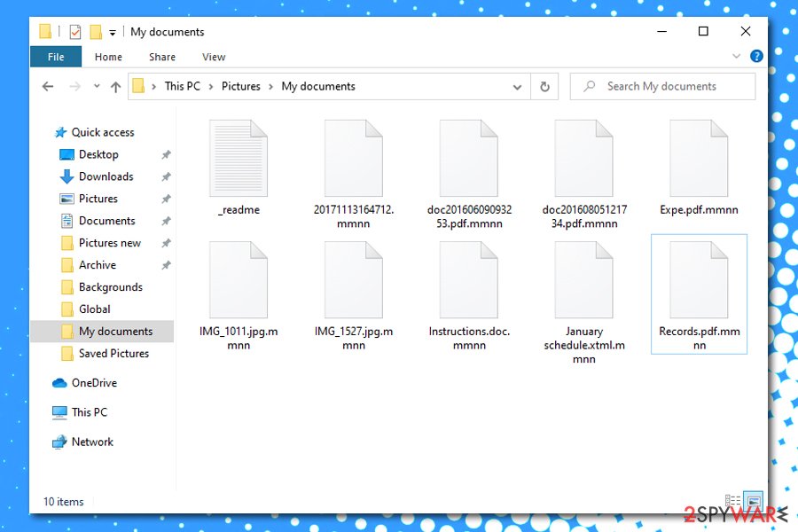Open the File menu tab
The height and width of the screenshot is (532, 798).
56,57
